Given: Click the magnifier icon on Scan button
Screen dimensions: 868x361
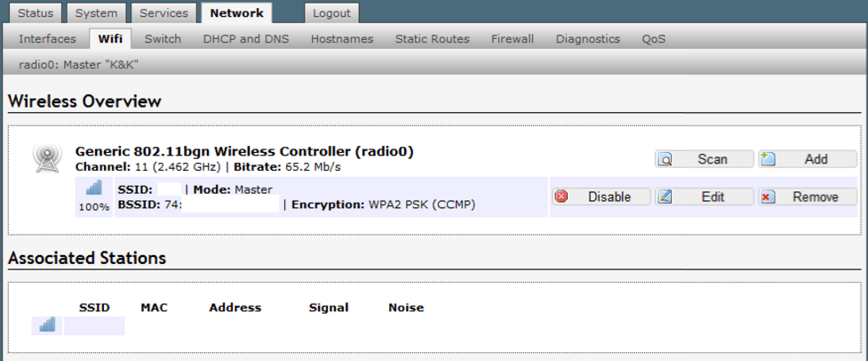Looking at the screenshot, I should [x=665, y=160].
